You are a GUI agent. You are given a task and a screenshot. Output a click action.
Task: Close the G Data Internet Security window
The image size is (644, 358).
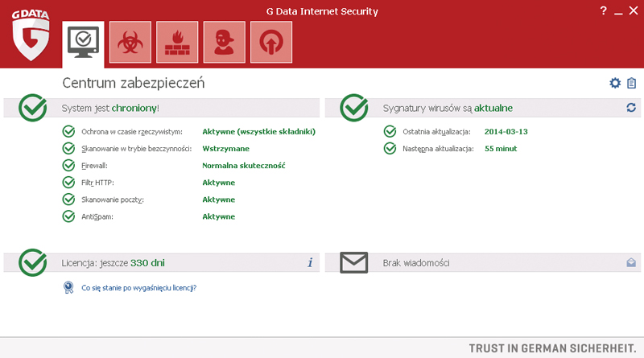(x=634, y=10)
